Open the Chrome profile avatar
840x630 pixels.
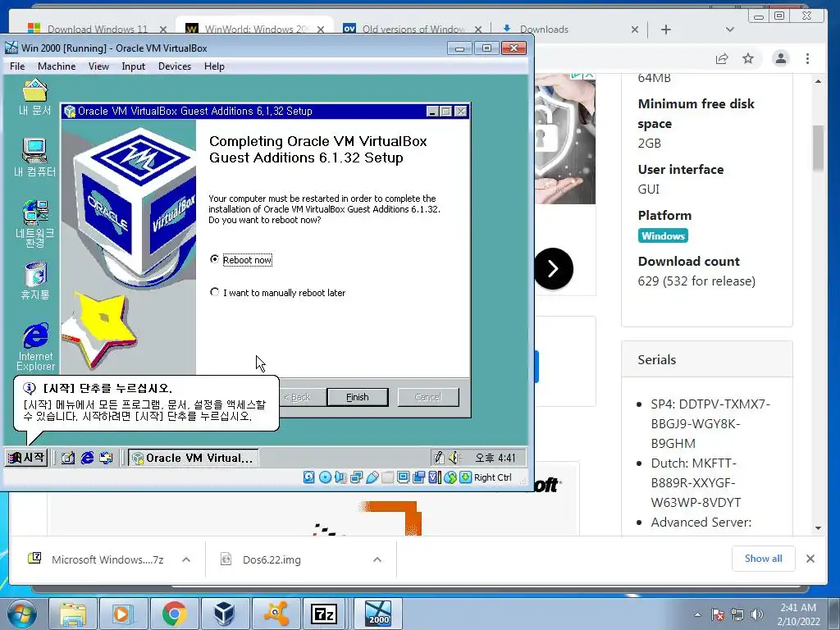(781, 58)
